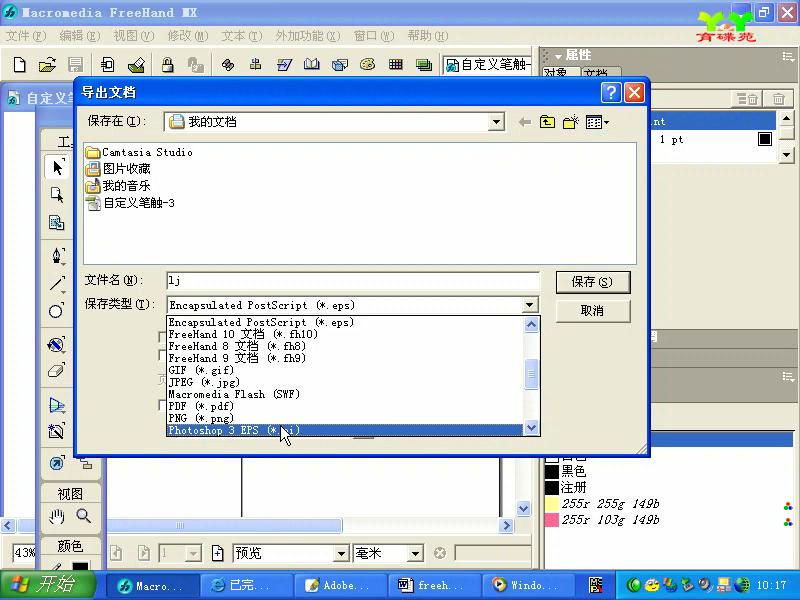Viewport: 800px width, 600px height.
Task: Open the 毫米 units dropdown
Action: [415, 553]
